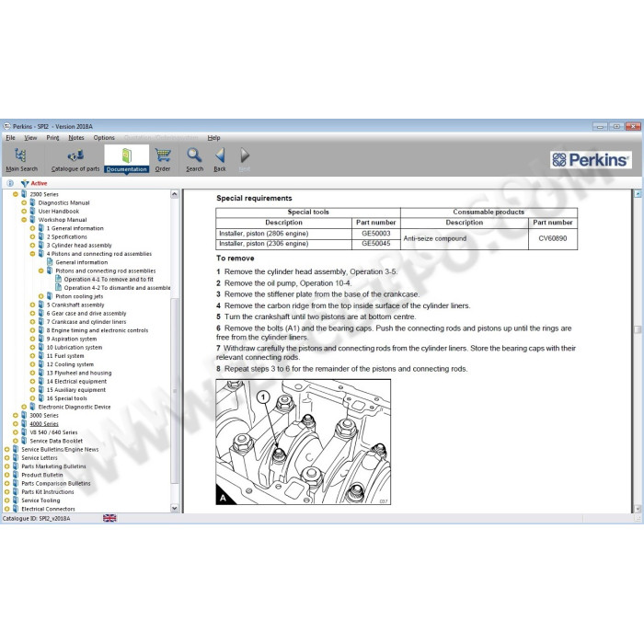Click part number GE50003 cell

coord(375,234)
